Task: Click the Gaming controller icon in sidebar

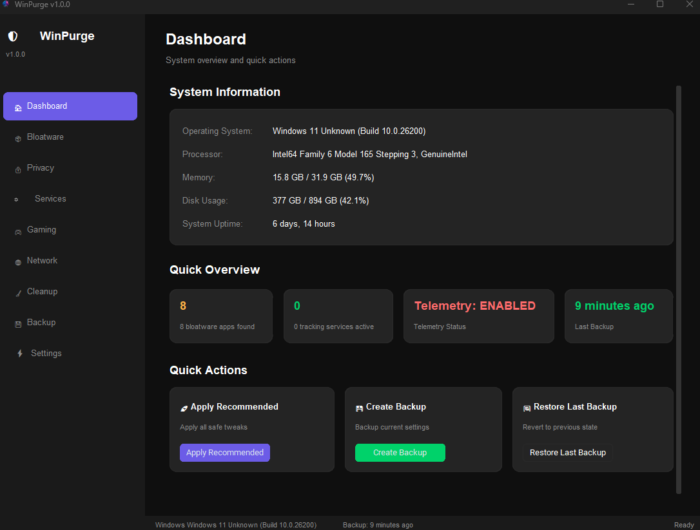Action: click(x=18, y=232)
